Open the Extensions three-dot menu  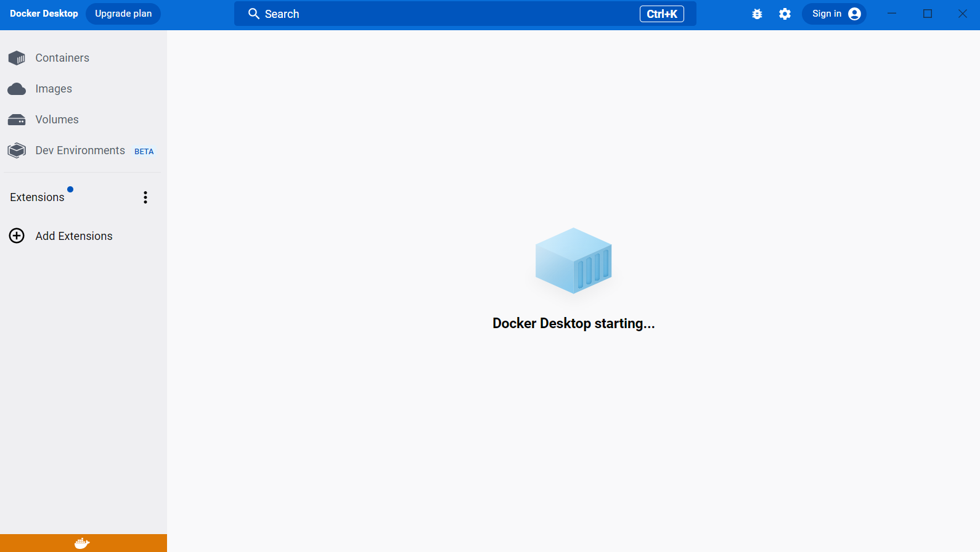[x=145, y=197]
